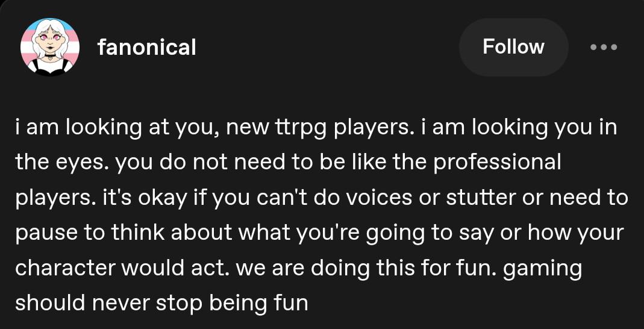Click the word "stutter" in the post

click(480, 197)
